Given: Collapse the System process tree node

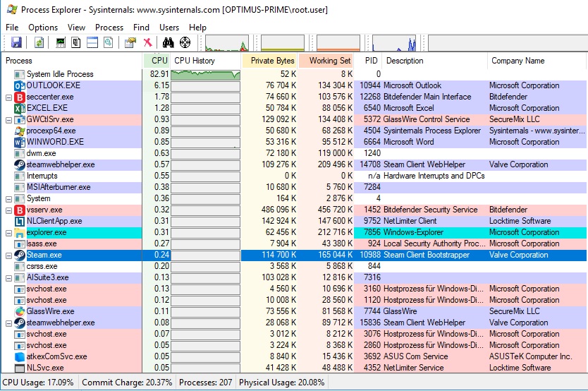Looking at the screenshot, I should (8, 199).
